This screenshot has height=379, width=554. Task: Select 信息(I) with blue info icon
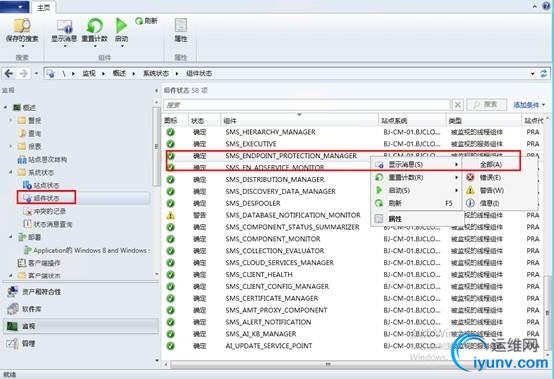(500, 203)
